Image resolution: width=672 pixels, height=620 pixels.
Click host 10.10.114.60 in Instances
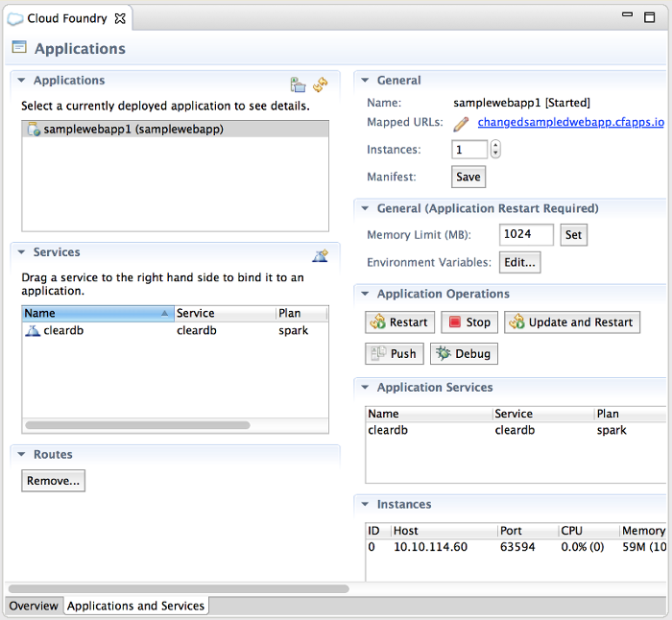pyautogui.click(x=431, y=547)
